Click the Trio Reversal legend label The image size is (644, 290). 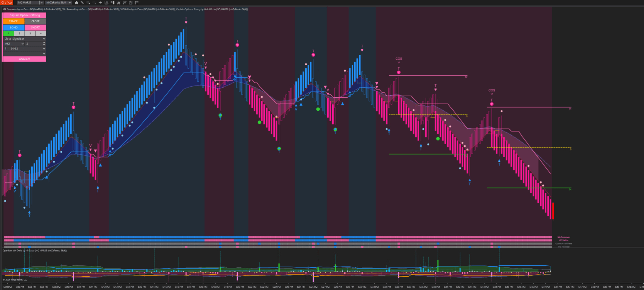click(563, 247)
